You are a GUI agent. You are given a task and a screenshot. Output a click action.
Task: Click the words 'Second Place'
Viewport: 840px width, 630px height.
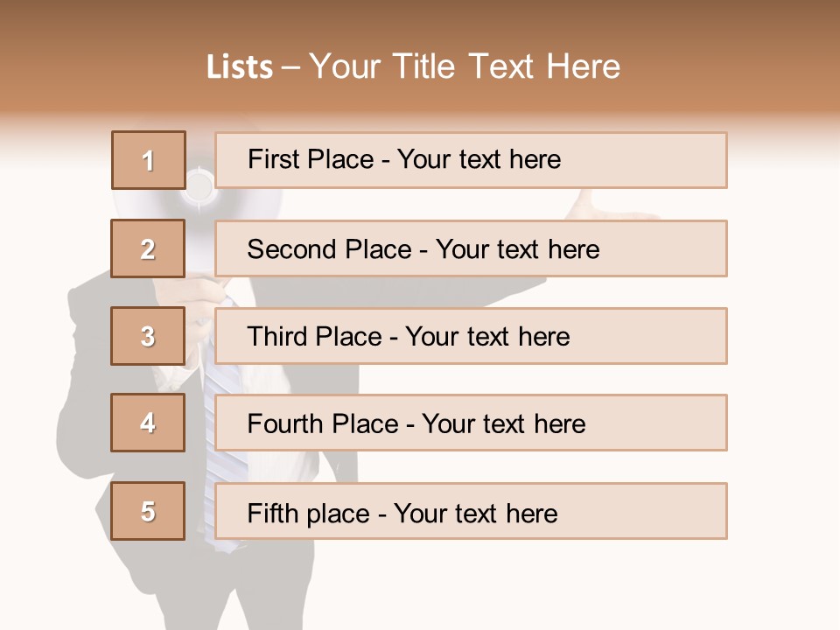tap(330, 249)
